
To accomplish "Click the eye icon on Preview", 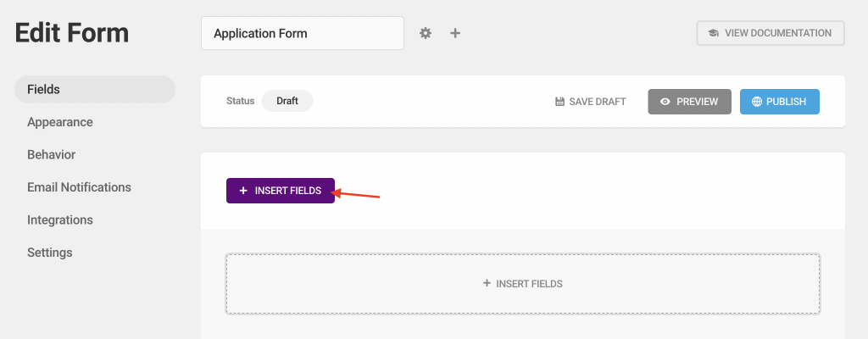I will pyautogui.click(x=665, y=102).
